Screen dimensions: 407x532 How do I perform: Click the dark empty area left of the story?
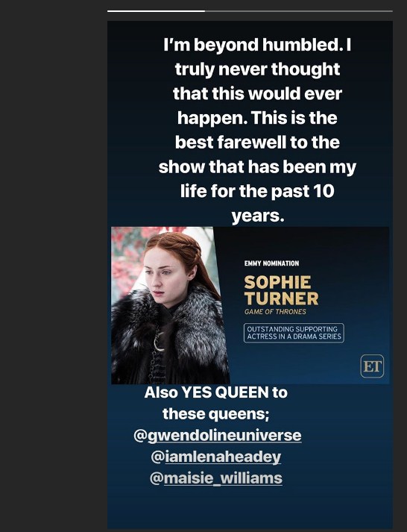pyautogui.click(x=54, y=266)
